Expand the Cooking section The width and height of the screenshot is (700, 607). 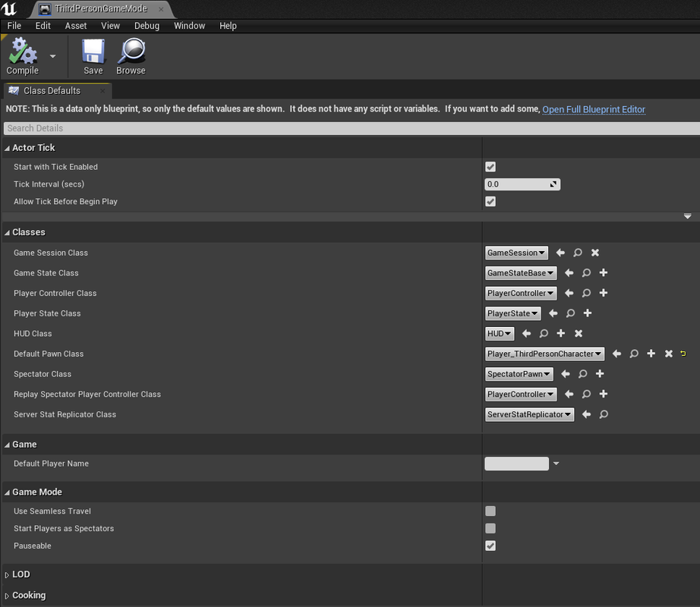point(7,596)
